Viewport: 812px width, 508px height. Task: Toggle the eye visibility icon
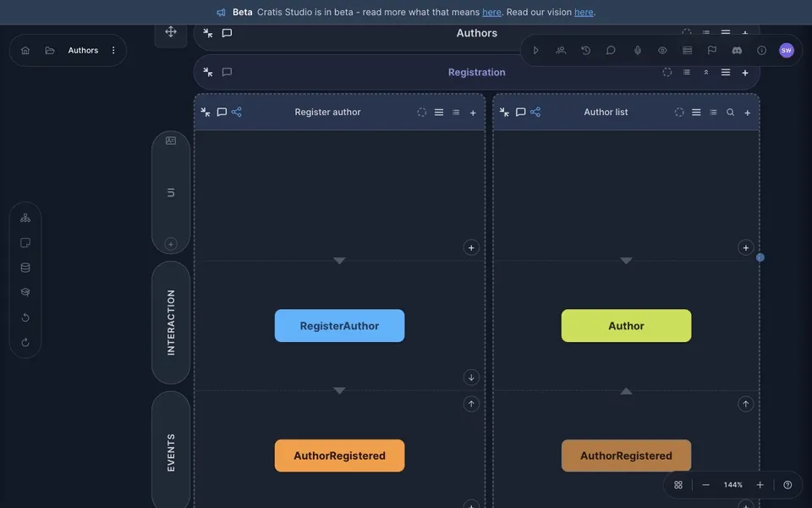662,50
